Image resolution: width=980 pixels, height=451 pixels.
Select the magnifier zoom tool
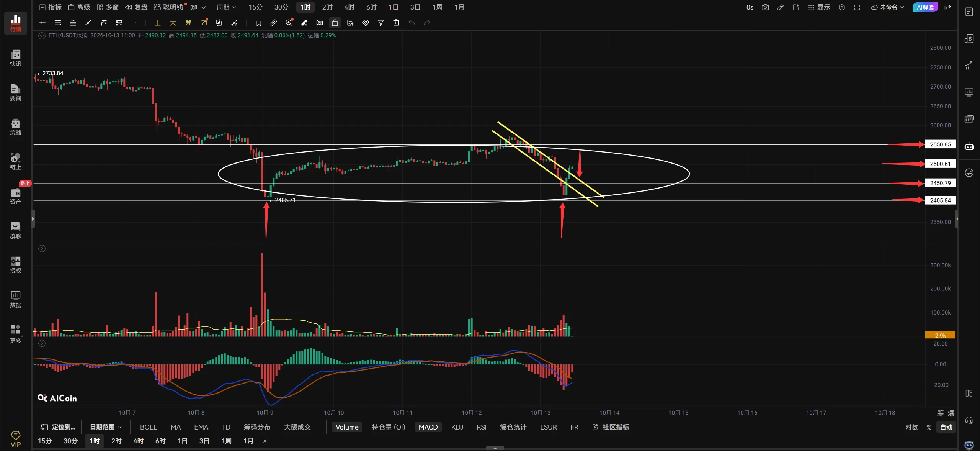pyautogui.click(x=289, y=23)
